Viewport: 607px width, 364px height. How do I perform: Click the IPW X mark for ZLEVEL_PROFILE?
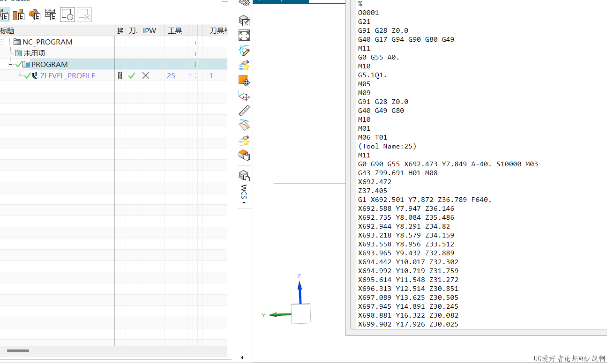tap(146, 75)
